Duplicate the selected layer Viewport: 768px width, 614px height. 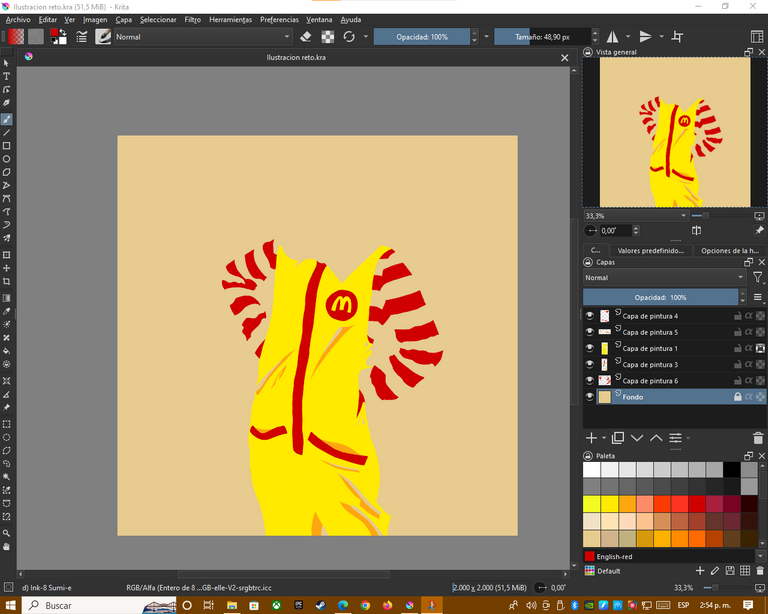(618, 438)
